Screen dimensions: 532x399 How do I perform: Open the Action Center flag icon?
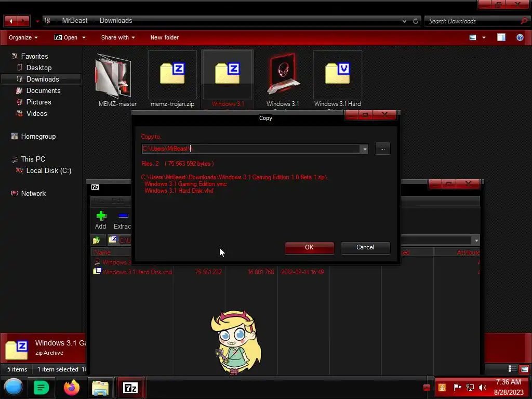(x=457, y=388)
